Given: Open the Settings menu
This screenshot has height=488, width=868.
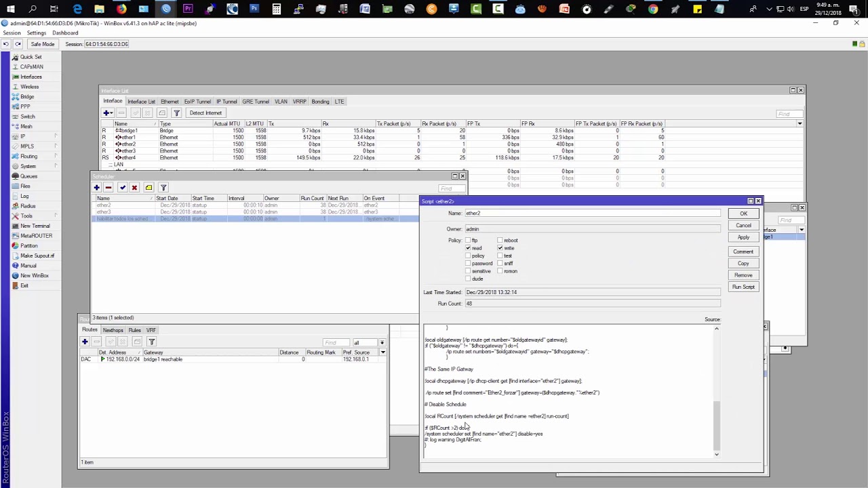Looking at the screenshot, I should coord(37,33).
